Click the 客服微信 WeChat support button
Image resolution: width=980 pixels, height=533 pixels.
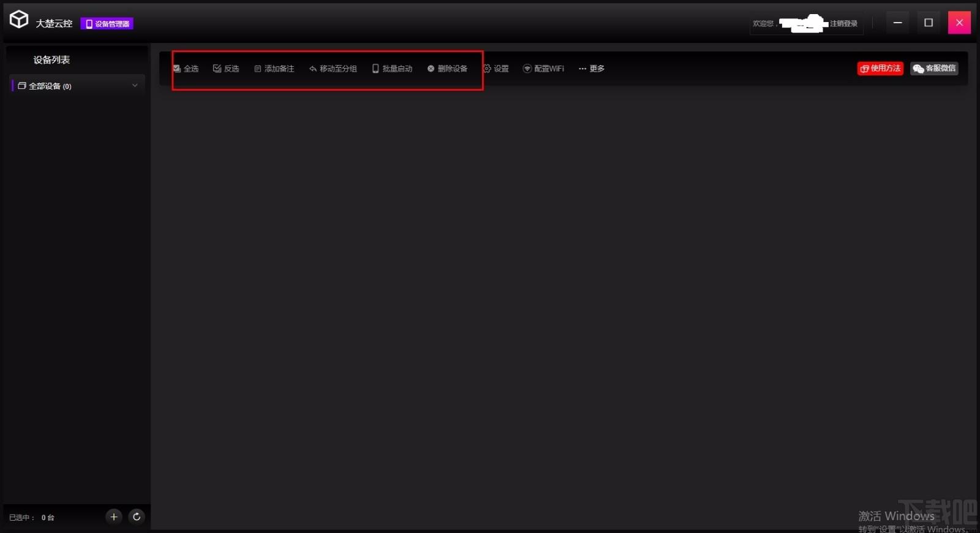pyautogui.click(x=934, y=69)
